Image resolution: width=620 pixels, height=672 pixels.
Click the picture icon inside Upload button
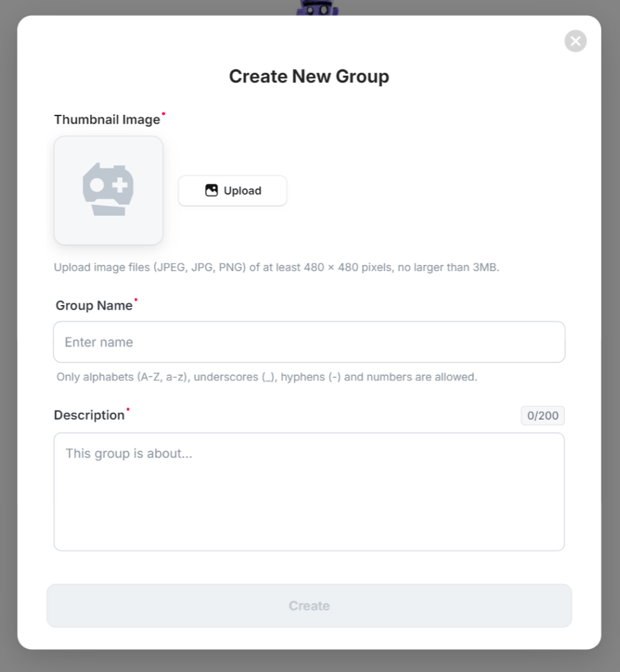pos(211,190)
